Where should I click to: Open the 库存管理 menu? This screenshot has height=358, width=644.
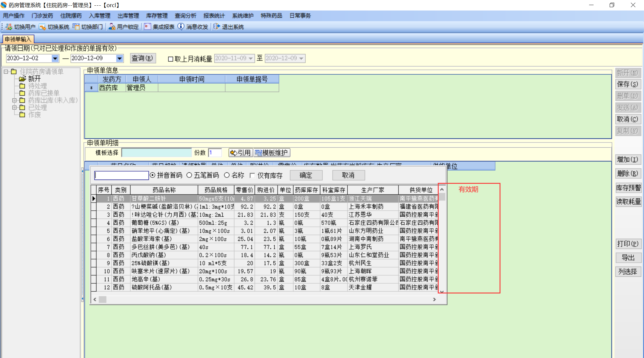coord(157,16)
